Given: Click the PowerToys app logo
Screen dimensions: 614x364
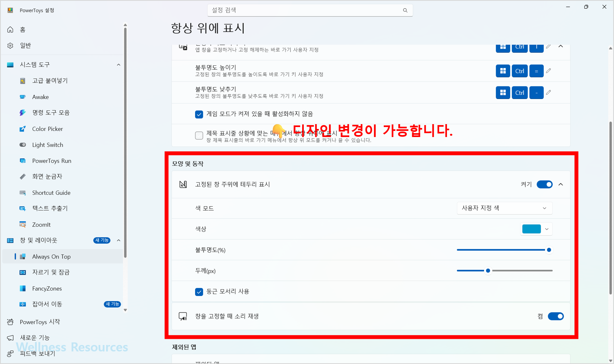Looking at the screenshot, I should pos(10,10).
